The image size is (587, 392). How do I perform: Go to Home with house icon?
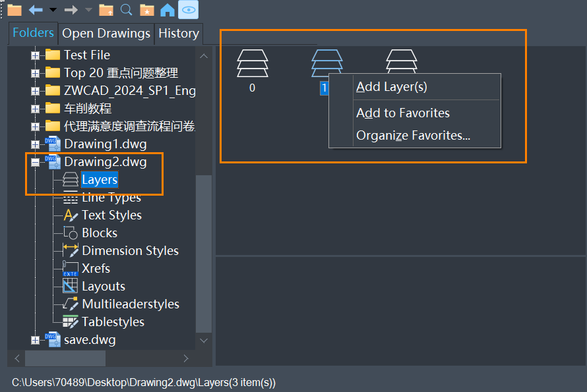pos(168,10)
